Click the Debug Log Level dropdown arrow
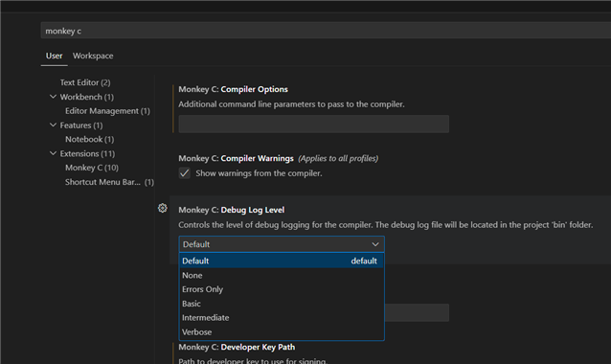The height and width of the screenshot is (364, 611). tap(375, 244)
